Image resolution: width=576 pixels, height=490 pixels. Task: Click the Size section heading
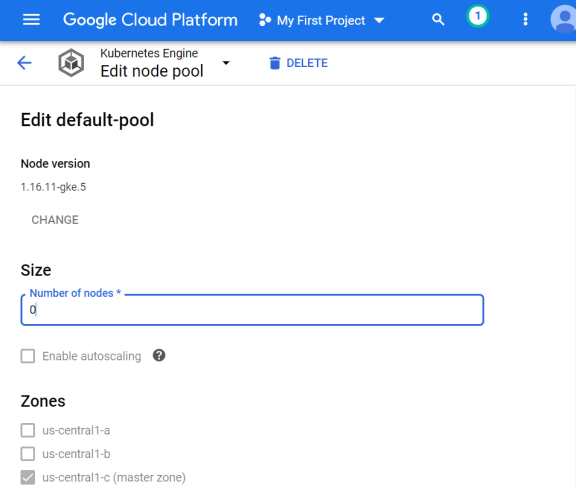(x=36, y=270)
